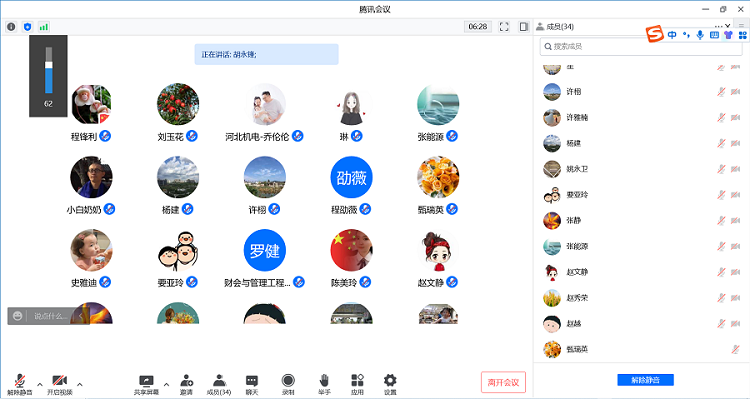The width and height of the screenshot is (750, 399).
Task: Click the 搜索成员 search field
Action: click(641, 46)
